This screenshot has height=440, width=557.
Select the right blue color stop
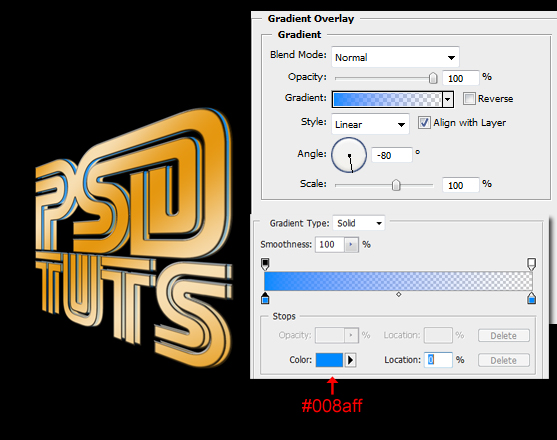[x=531, y=298]
